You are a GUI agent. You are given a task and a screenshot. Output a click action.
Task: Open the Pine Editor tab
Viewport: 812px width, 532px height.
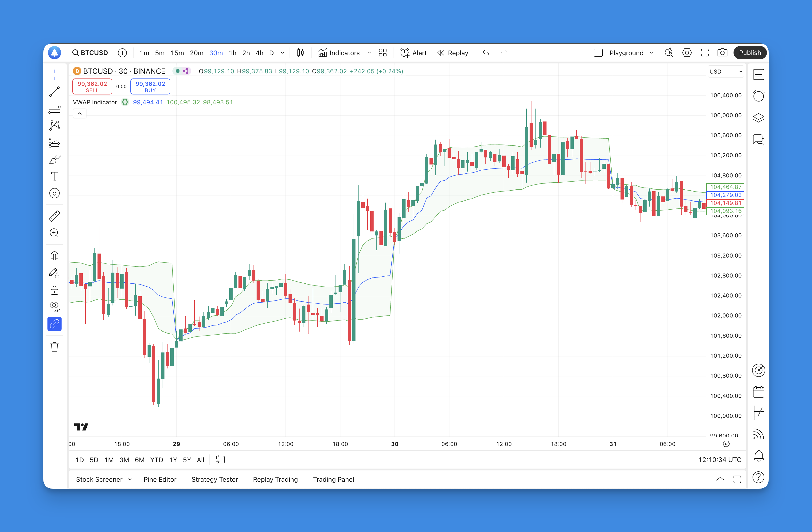pos(160,479)
